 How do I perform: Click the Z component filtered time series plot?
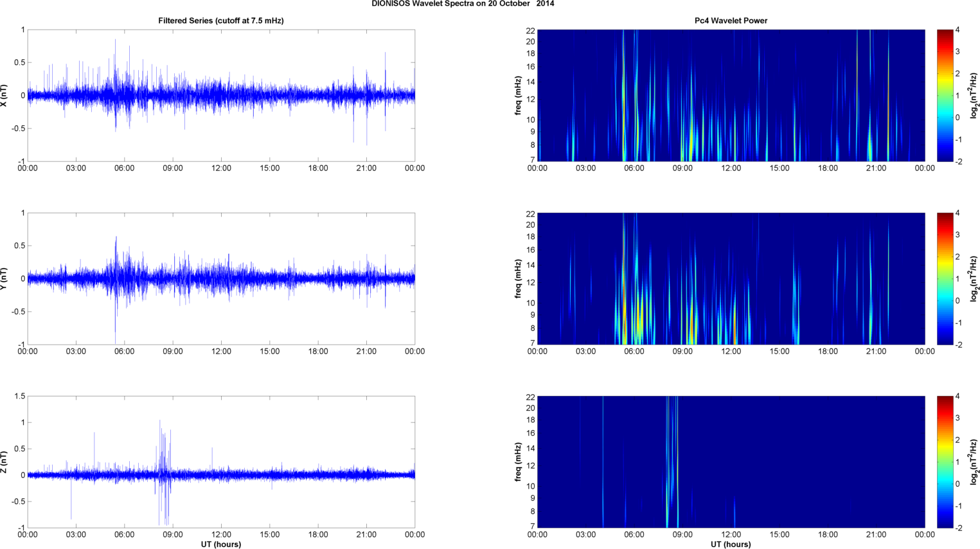point(221,462)
